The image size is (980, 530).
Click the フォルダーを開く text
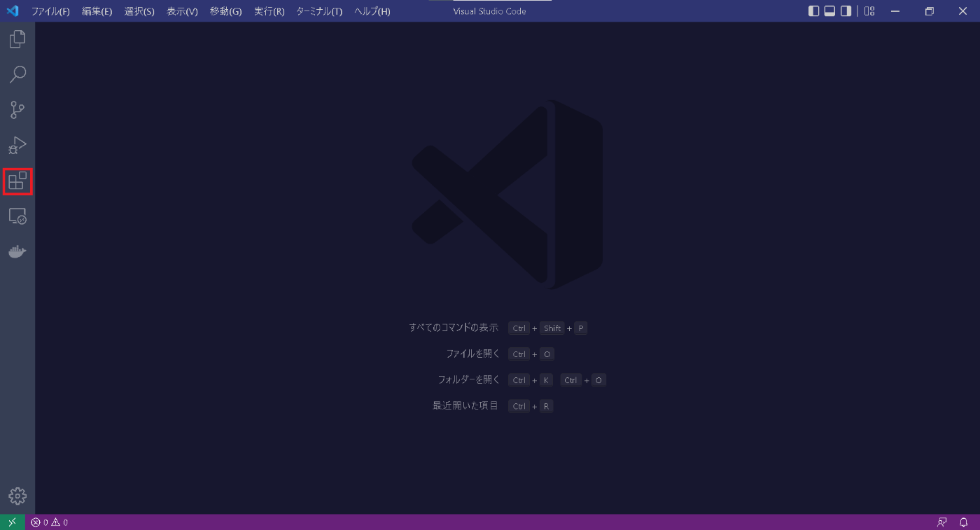469,379
